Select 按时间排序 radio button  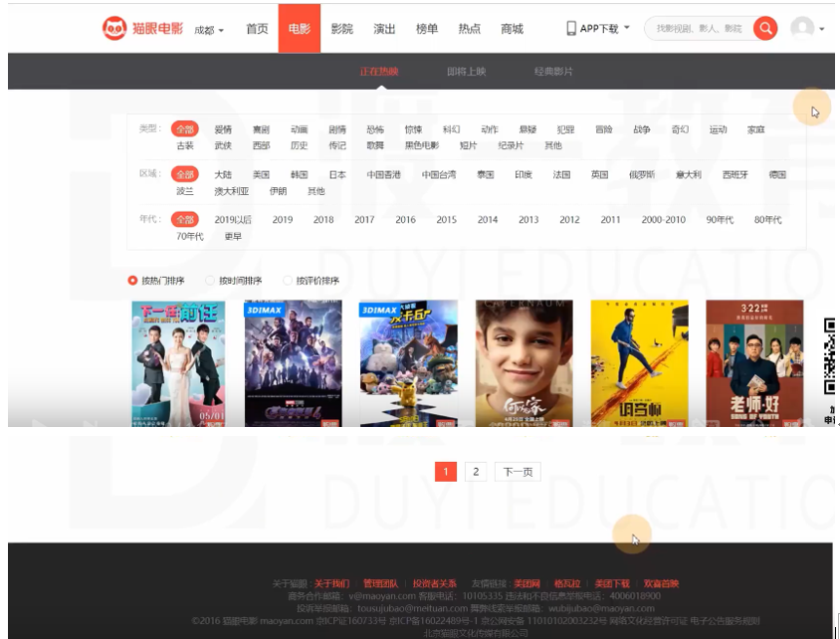210,280
